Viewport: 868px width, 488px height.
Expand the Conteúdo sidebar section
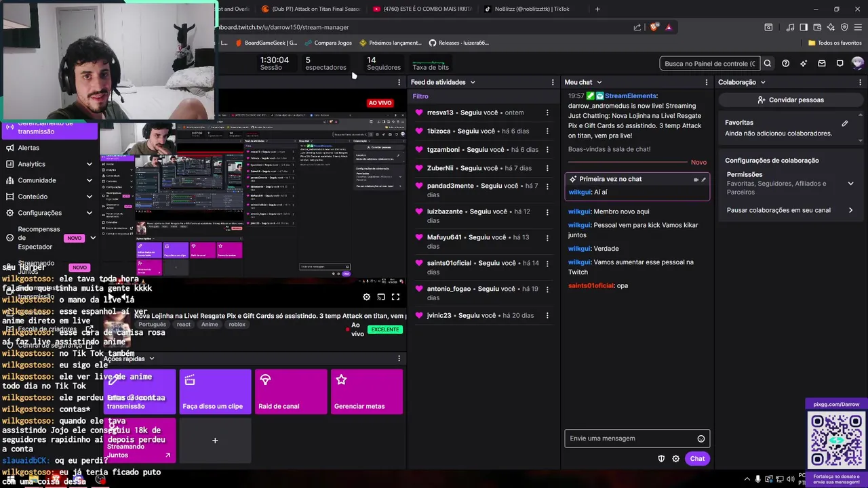[89, 197]
